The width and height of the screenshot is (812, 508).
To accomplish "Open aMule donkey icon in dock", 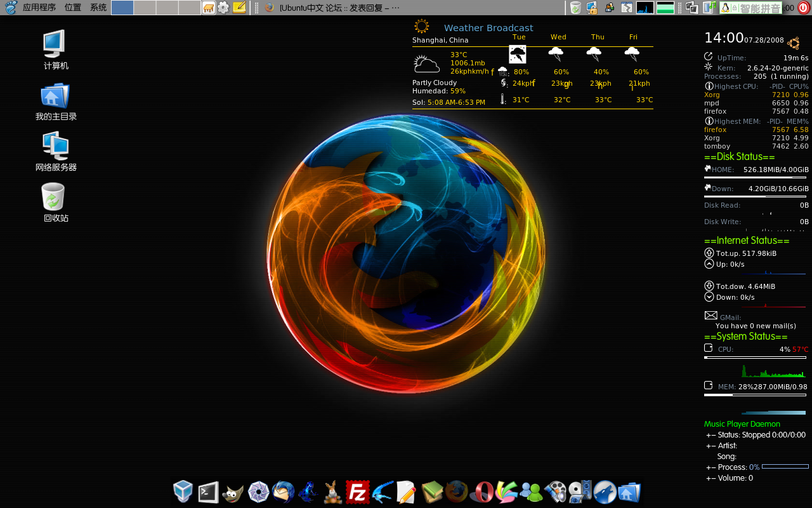I will (332, 492).
